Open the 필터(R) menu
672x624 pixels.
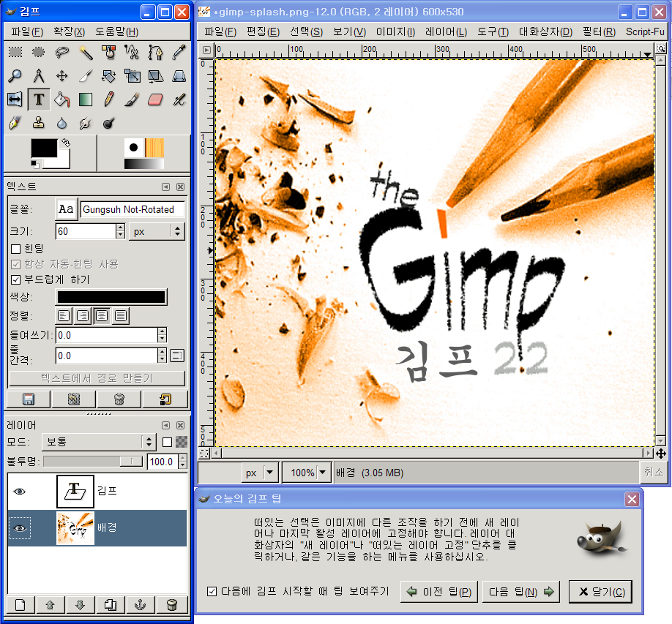tap(599, 31)
